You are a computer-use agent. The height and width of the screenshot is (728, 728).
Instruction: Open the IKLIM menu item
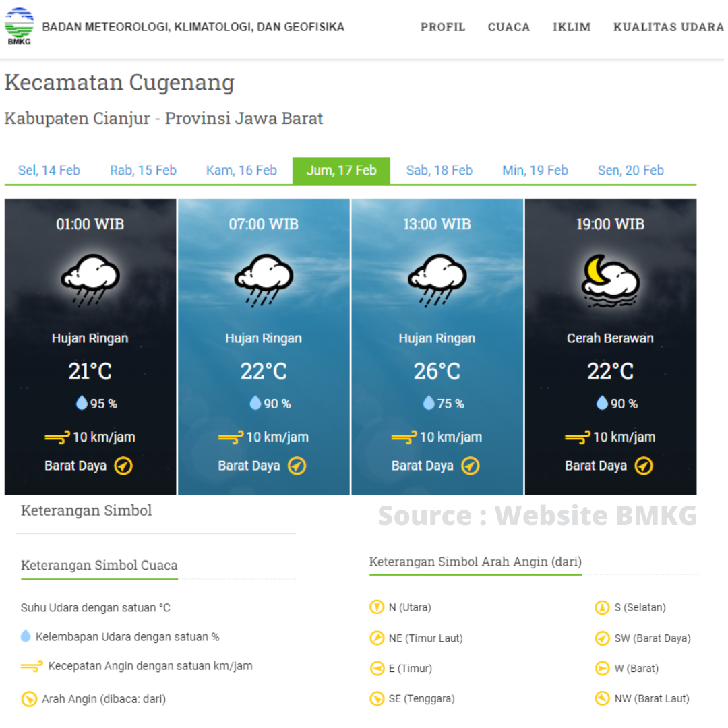click(x=572, y=27)
